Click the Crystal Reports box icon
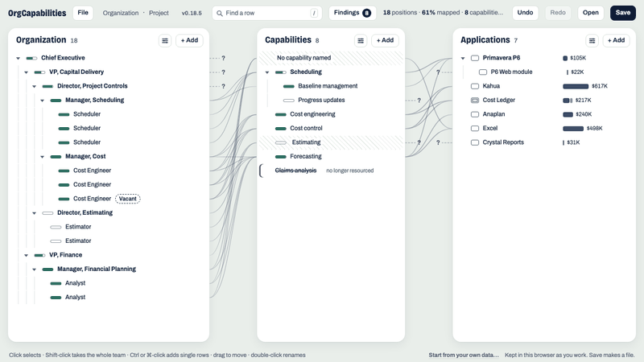 [475, 142]
